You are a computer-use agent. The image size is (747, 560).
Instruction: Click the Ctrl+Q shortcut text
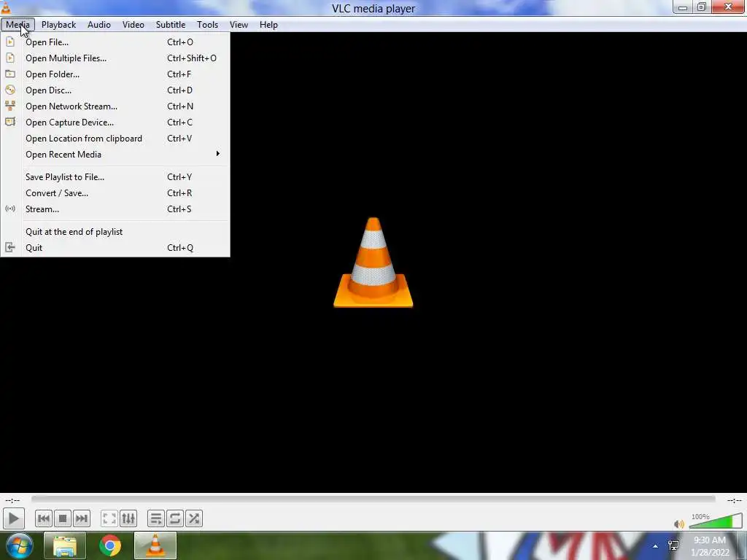tap(180, 248)
